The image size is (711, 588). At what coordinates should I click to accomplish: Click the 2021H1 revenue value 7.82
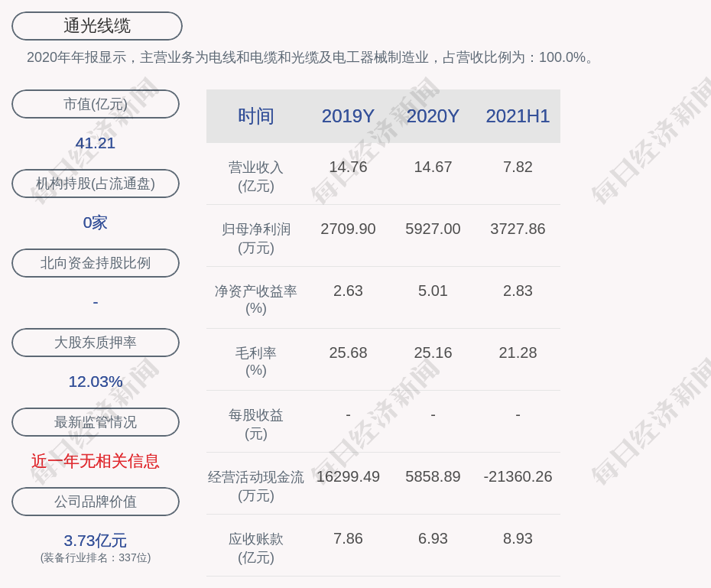(518, 167)
